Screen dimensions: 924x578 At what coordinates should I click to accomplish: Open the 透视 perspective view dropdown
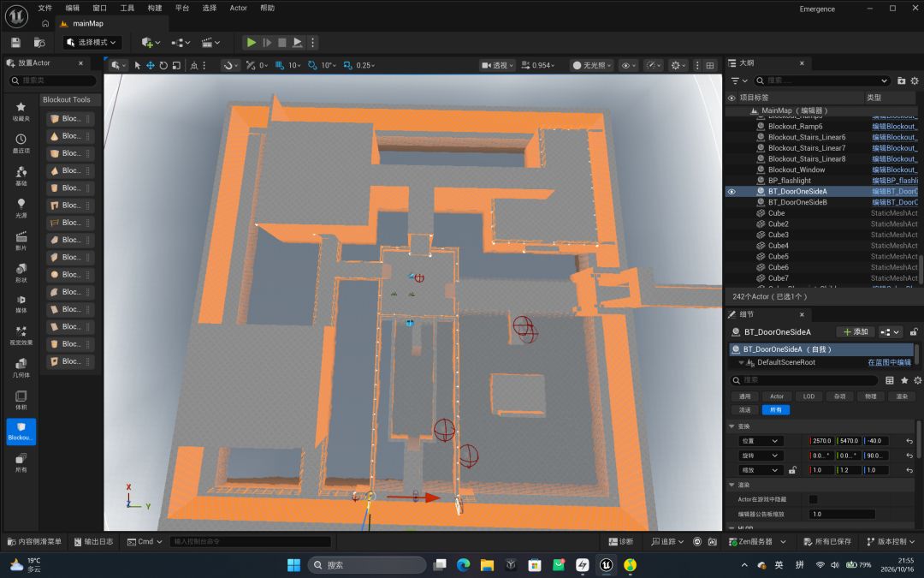tap(497, 65)
